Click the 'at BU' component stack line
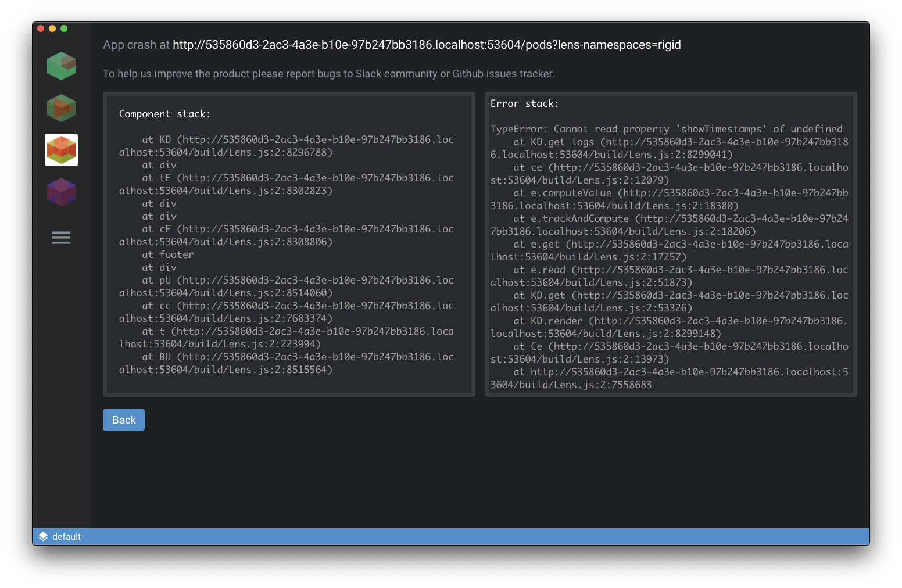This screenshot has width=902, height=588. pos(287,363)
